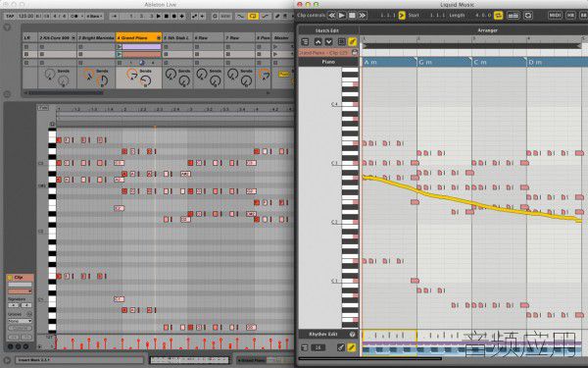Select the D m chord block in Arranger
This screenshot has width=588, height=368.
click(x=558, y=62)
